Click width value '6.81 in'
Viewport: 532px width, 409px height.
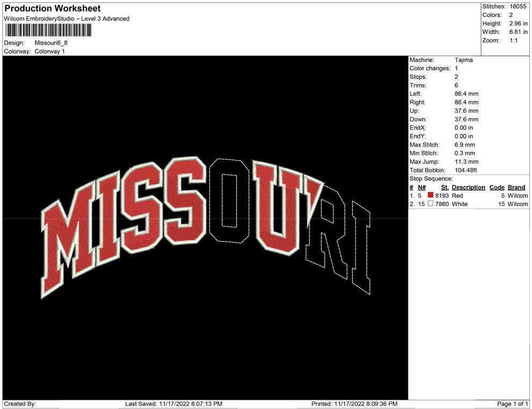(519, 32)
